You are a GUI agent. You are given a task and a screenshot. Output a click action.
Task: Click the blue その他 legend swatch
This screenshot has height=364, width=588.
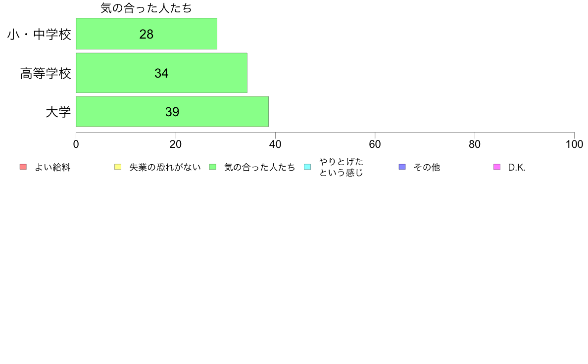[402, 167]
